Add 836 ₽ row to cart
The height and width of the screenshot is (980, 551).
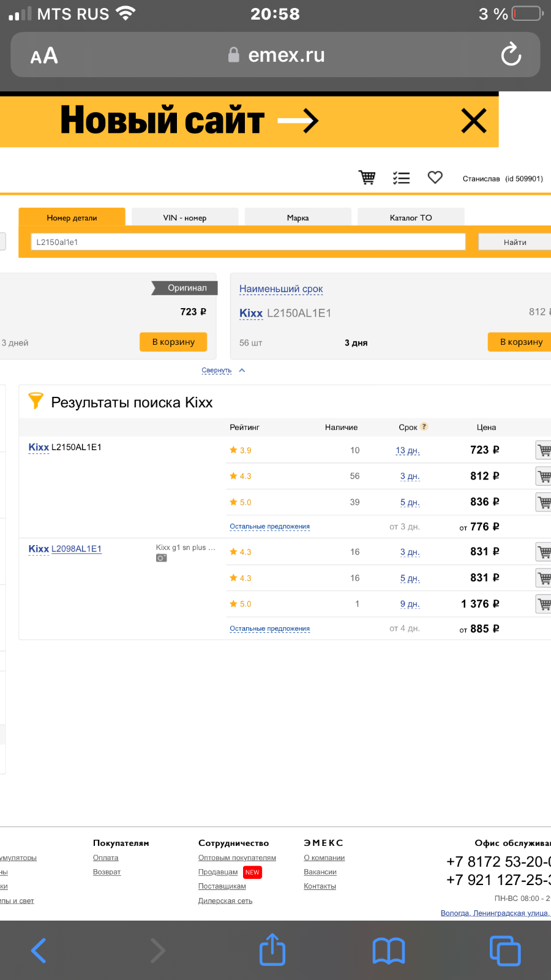[544, 502]
